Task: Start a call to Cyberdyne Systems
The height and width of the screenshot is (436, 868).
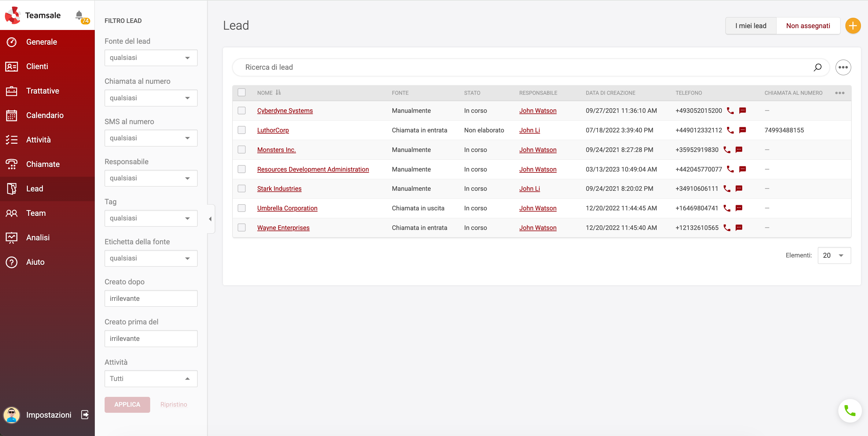Action: pos(731,110)
